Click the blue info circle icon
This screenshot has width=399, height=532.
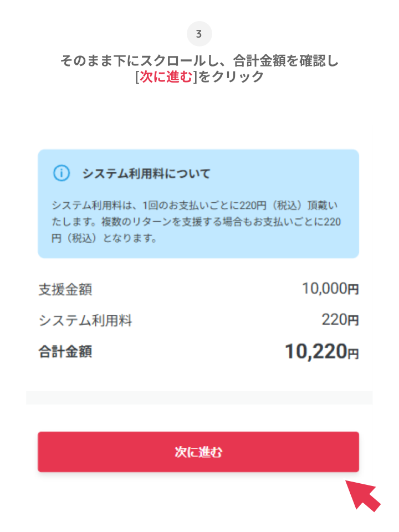[61, 173]
